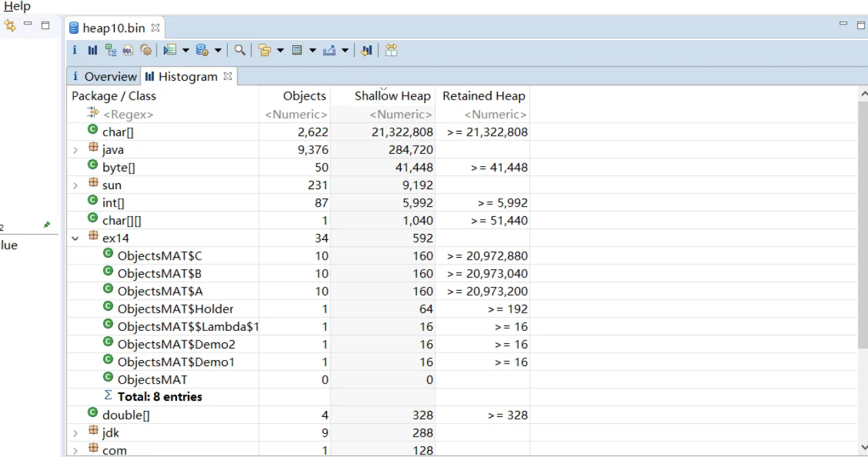Open the Overview pane from the toolbar
Screen dimensions: 868x457
tap(75, 50)
